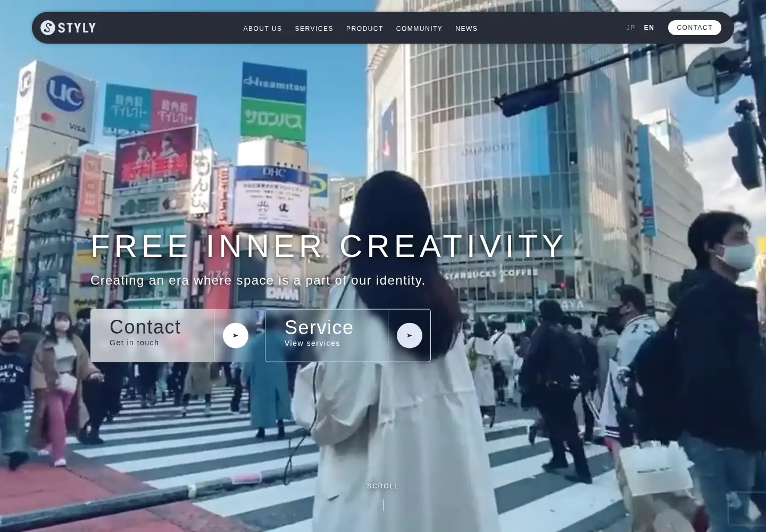766x532 pixels.
Task: Click the arrow icon on Contact card
Action: pos(236,336)
